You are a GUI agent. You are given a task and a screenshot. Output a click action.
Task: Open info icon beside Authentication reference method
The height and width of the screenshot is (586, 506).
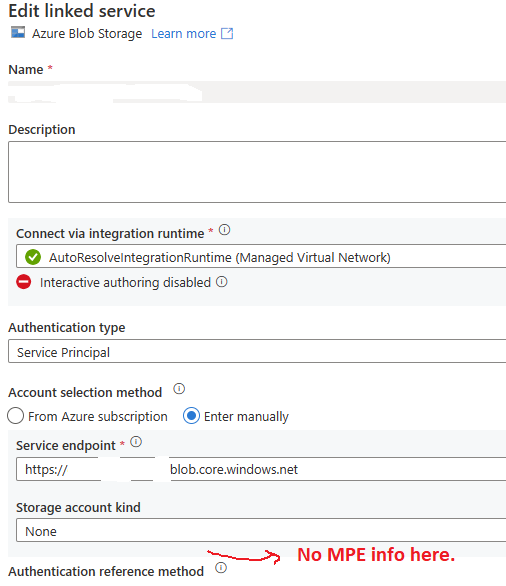(x=221, y=568)
